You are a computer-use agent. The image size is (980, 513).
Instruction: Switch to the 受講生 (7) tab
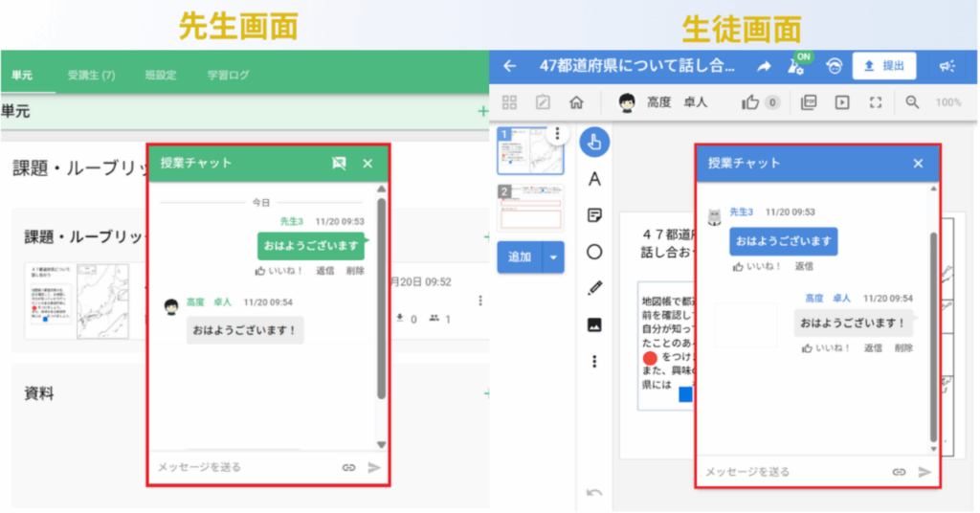click(91, 75)
